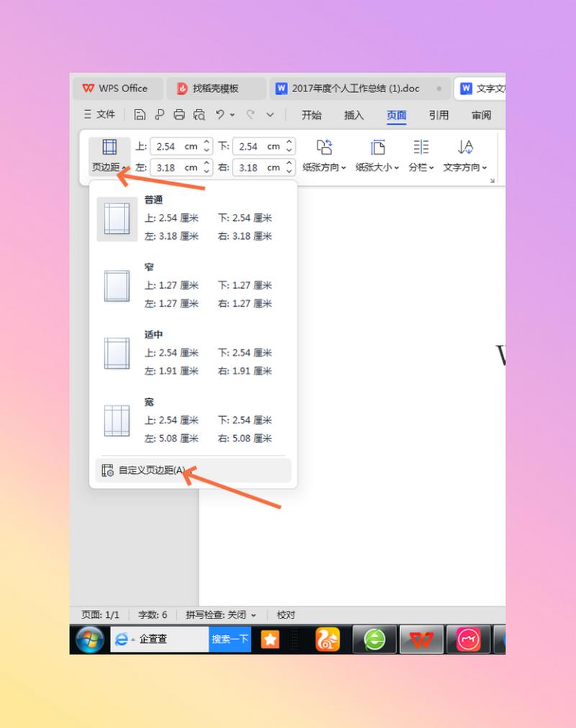Screen dimensions: 576x728
Task: Decrease the left margin with down stepper
Action: (x=207, y=172)
